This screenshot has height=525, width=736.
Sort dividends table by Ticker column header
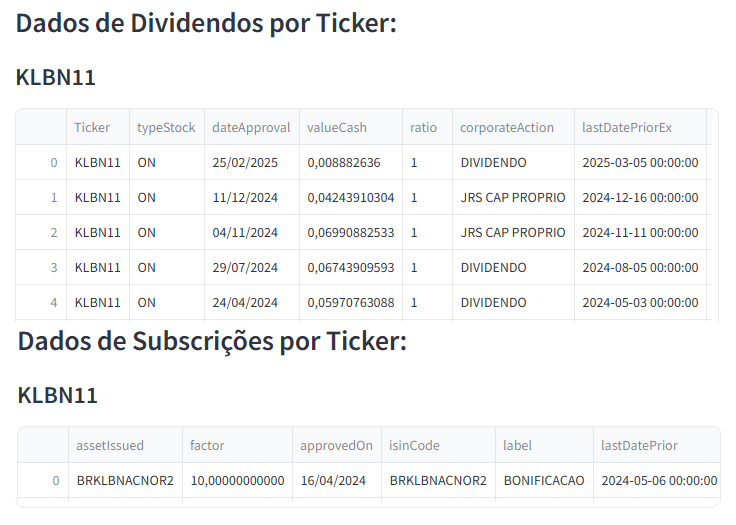point(92,127)
